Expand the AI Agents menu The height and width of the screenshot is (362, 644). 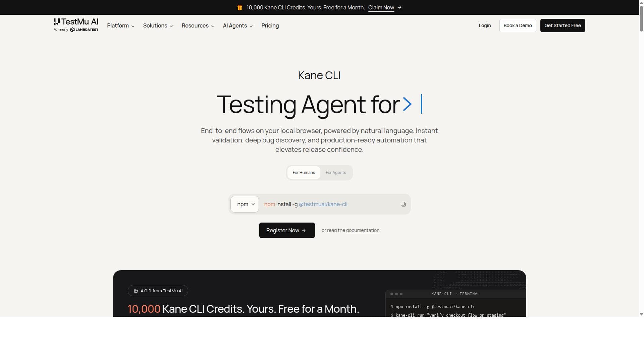(238, 25)
